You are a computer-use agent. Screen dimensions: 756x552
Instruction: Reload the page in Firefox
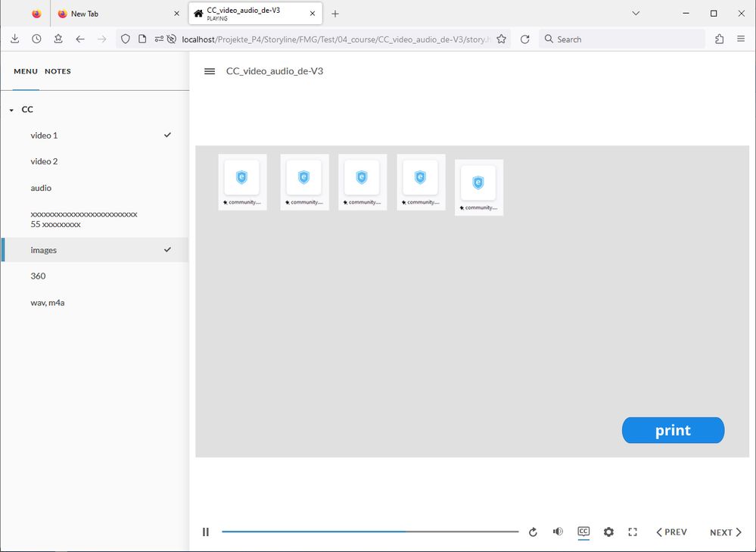click(x=525, y=39)
